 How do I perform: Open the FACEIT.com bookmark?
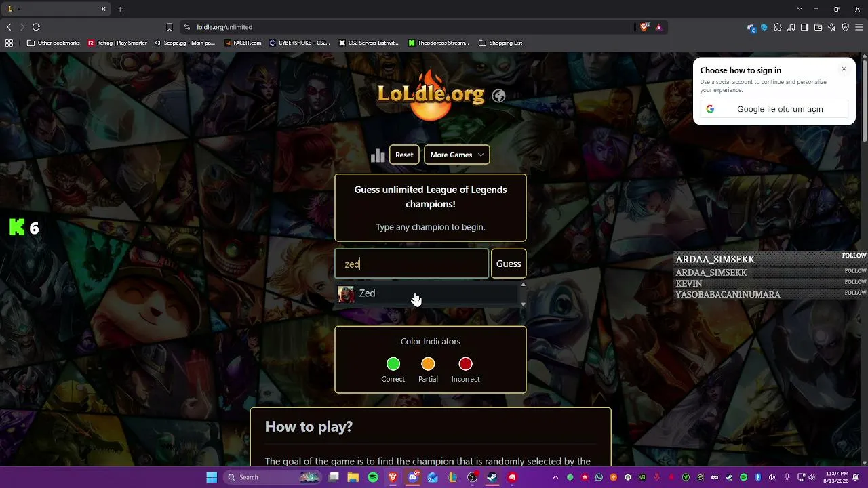[243, 43]
